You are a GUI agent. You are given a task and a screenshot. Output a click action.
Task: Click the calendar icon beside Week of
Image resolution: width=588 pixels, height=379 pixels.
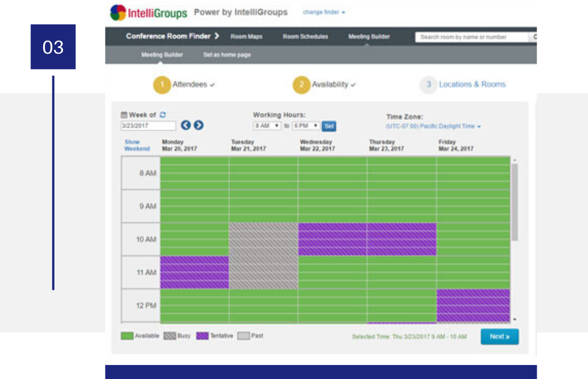point(124,115)
